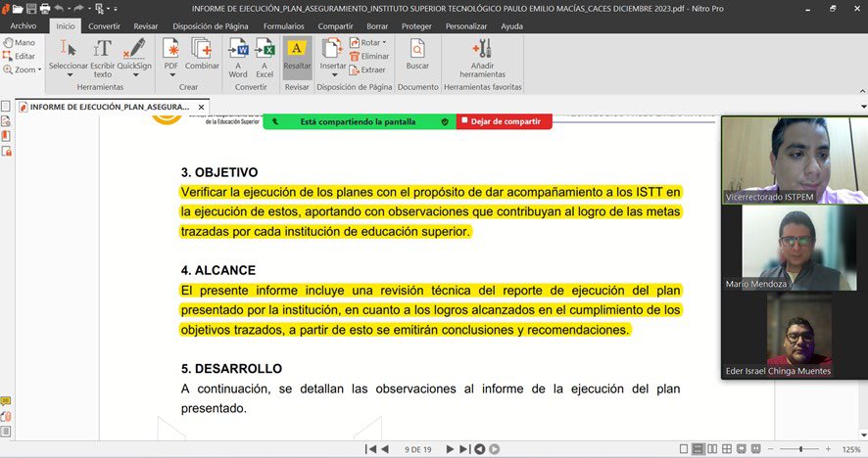868x458 pixels.
Task: Select the Escribir texto tool
Action: tap(103, 58)
